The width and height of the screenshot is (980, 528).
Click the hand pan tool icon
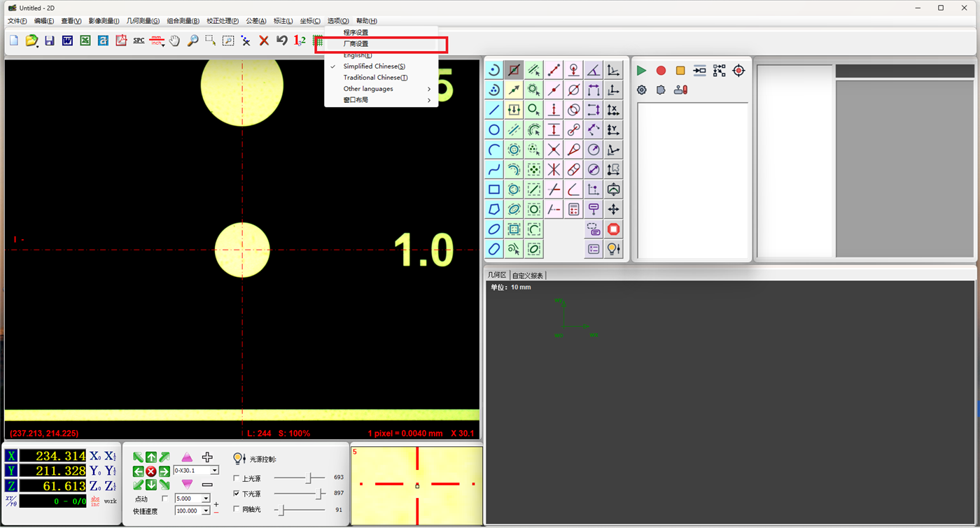[x=174, y=41]
